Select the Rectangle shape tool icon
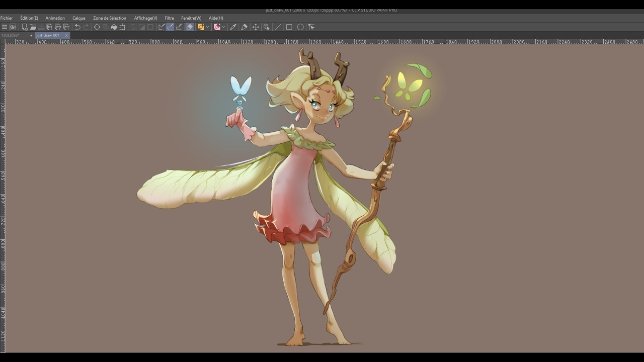Image resolution: width=644 pixels, height=362 pixels. click(x=289, y=27)
